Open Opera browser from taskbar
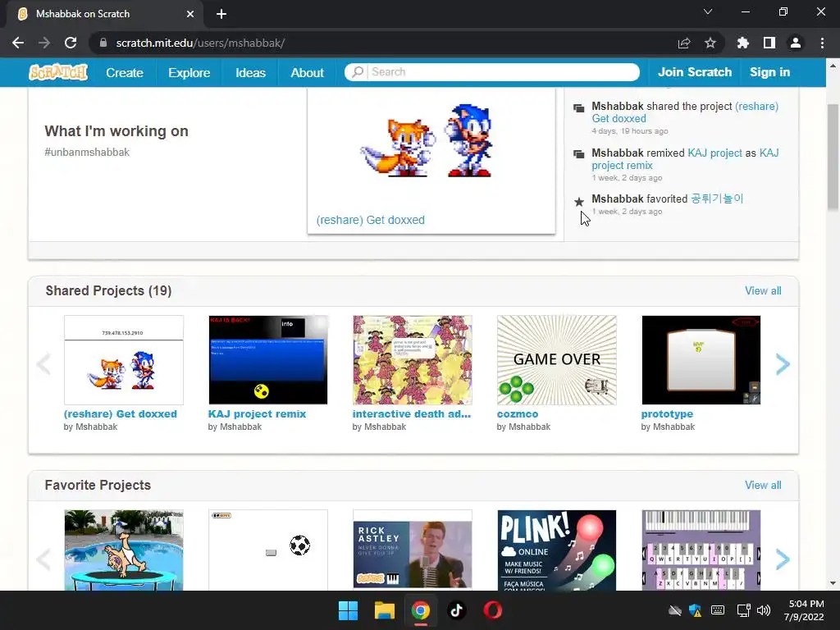This screenshot has width=840, height=630. (x=493, y=610)
